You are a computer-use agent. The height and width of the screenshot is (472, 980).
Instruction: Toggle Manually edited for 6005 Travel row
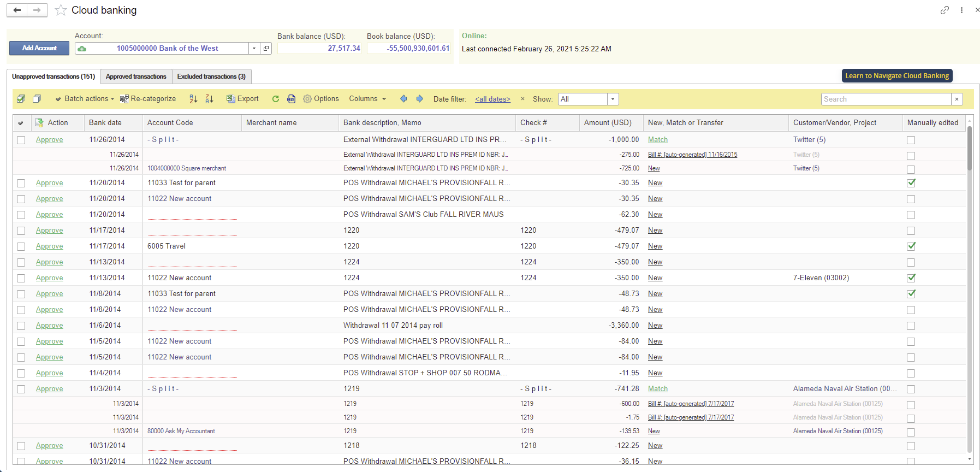pyautogui.click(x=911, y=246)
